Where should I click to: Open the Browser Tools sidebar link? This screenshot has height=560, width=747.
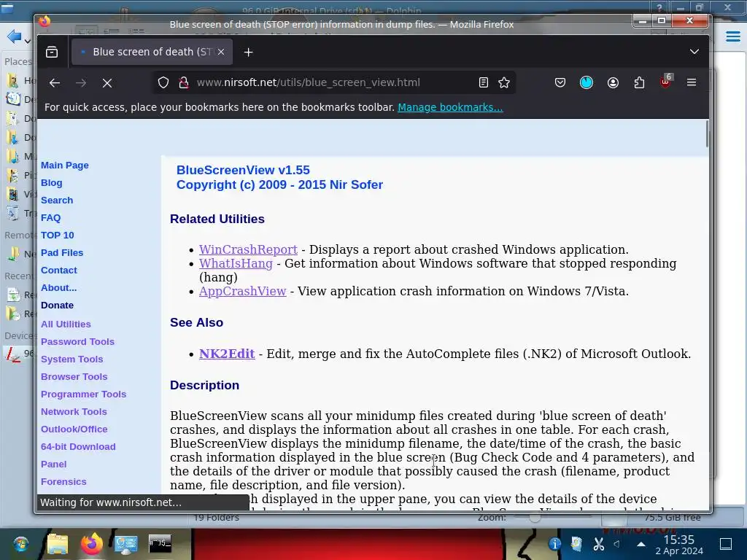(74, 377)
